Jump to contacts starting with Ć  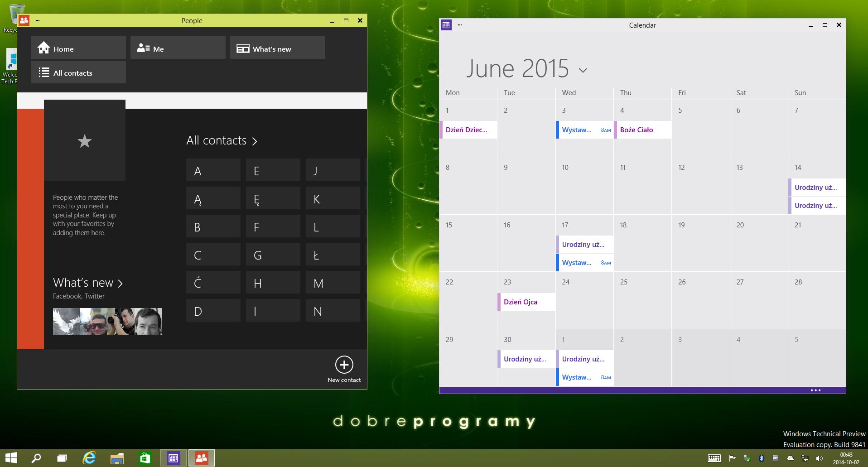tap(213, 283)
